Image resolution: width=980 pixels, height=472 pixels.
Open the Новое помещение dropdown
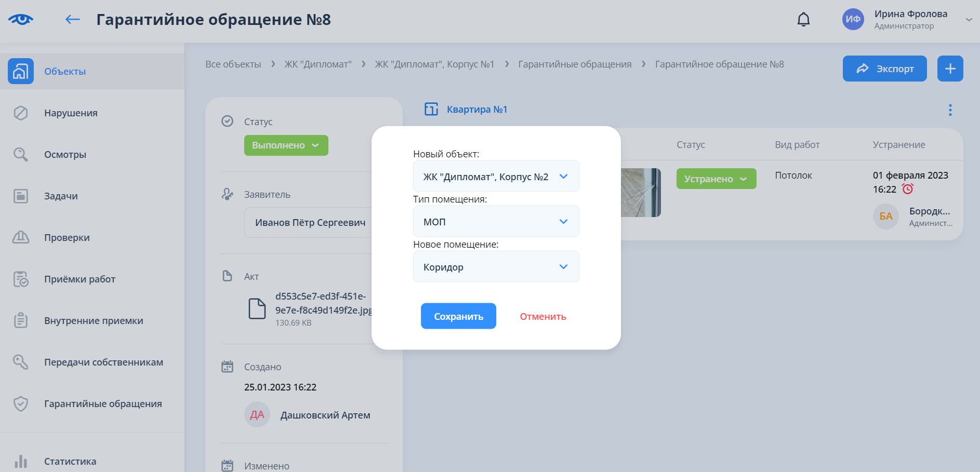pyautogui.click(x=496, y=267)
